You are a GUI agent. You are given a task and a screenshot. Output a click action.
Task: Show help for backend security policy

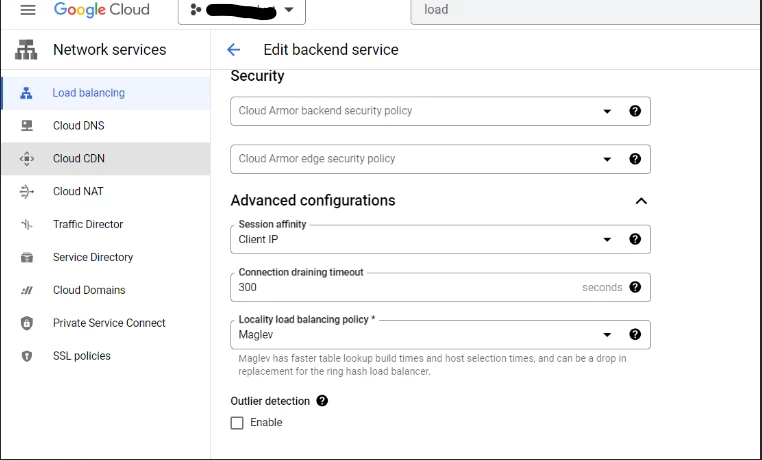coord(635,111)
